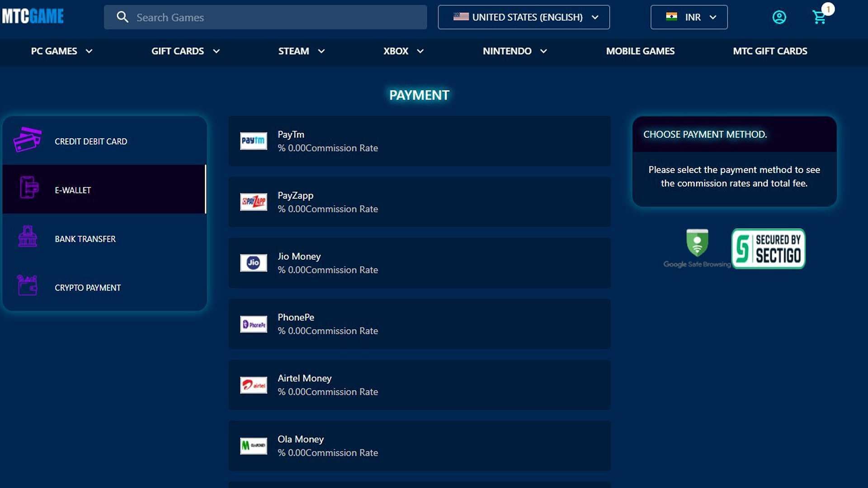Click the 'Please select the payment method' message
The image size is (868, 488).
[734, 176]
